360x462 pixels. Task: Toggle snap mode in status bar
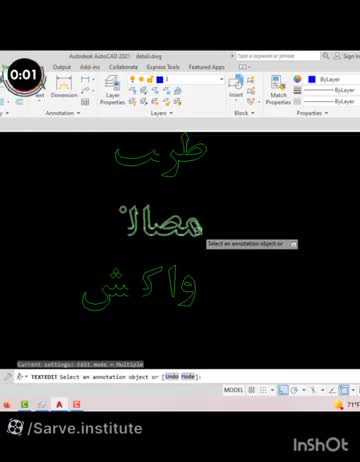[263, 390]
